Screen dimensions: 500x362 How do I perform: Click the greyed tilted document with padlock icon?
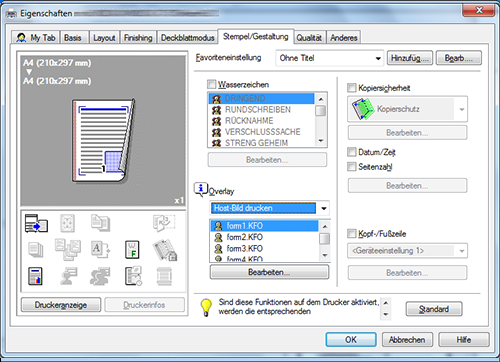(x=165, y=250)
